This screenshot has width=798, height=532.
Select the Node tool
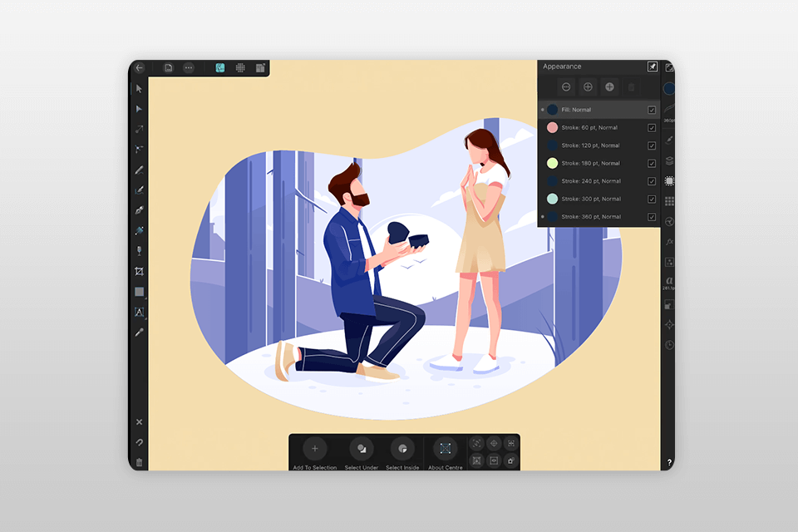coord(139,108)
